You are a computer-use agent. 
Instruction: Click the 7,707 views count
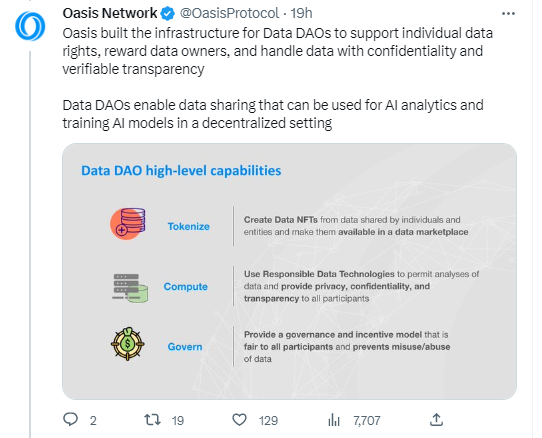tap(366, 420)
